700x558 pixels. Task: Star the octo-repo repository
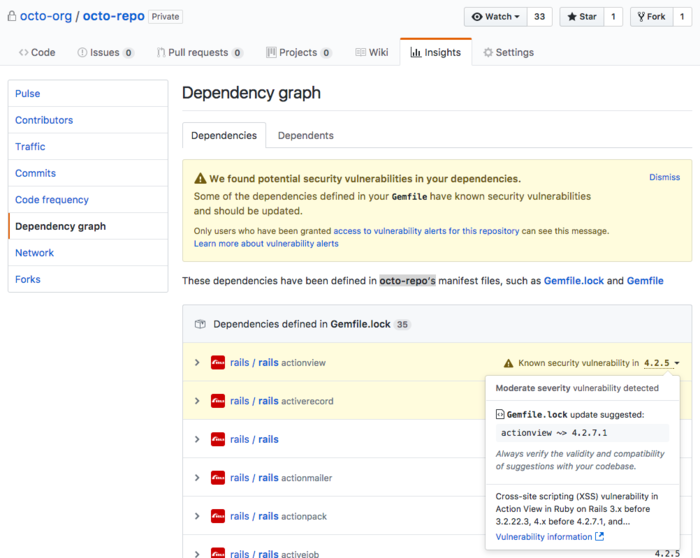click(x=581, y=17)
